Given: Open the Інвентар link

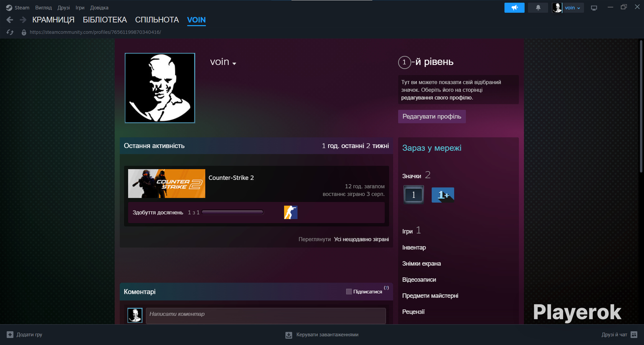Looking at the screenshot, I should click(x=414, y=247).
